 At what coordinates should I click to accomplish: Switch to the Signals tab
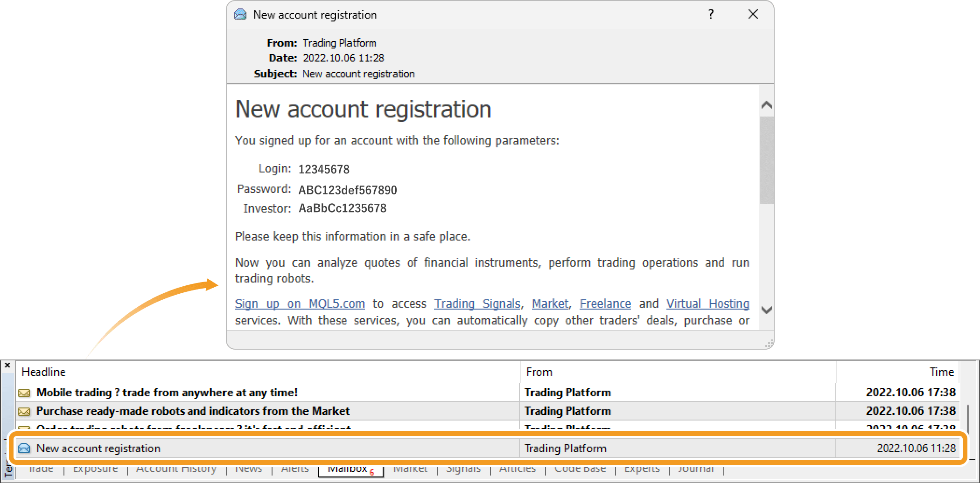[x=463, y=469]
